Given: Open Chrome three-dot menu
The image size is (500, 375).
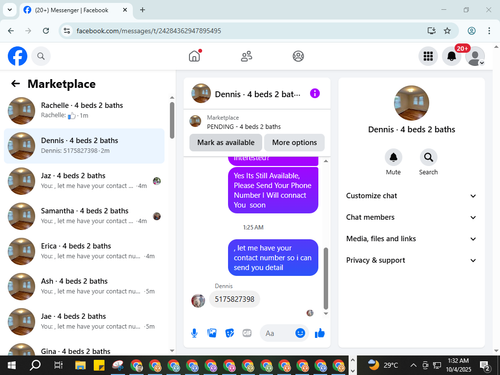Looking at the screenshot, I should pyautogui.click(x=489, y=31).
